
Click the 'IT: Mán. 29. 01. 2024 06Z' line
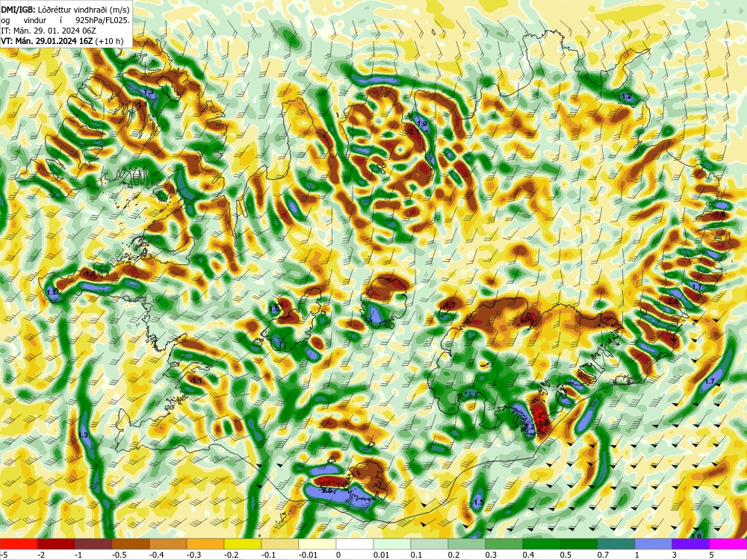click(x=49, y=31)
